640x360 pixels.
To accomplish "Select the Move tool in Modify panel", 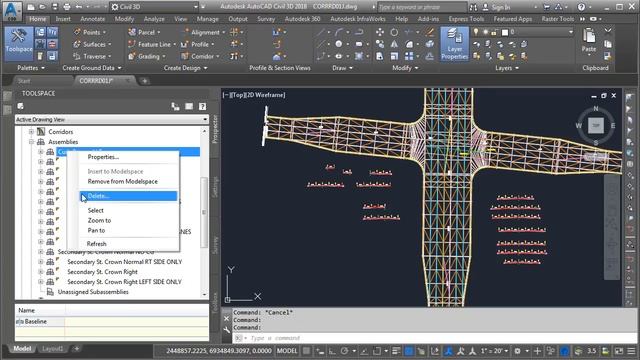I will (x=380, y=32).
